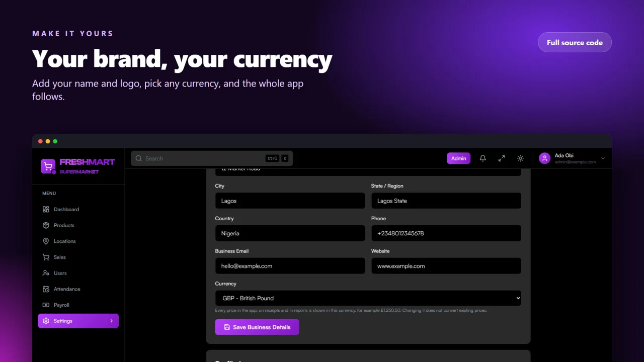Switch theme using the sun icon
644x362 pixels.
pos(521,158)
